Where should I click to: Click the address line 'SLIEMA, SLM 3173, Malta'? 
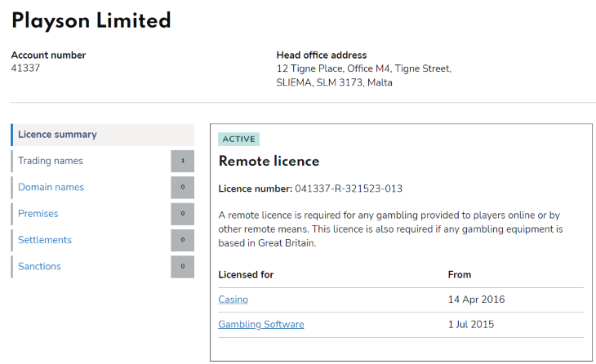(334, 82)
